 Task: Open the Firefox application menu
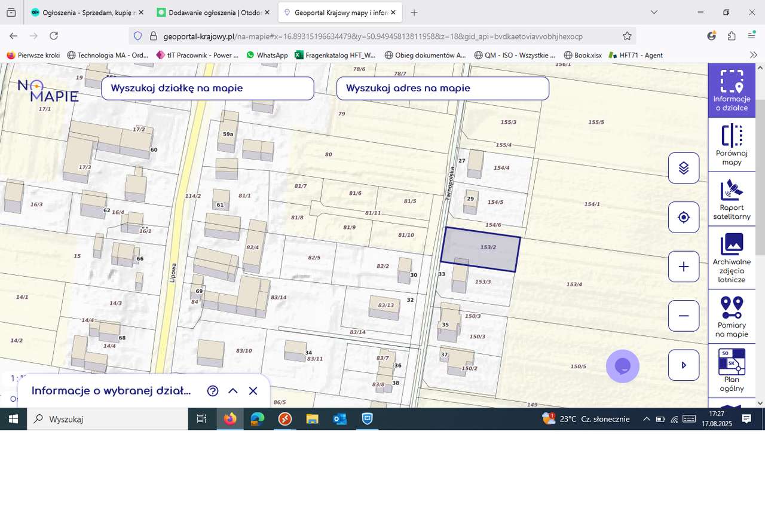pyautogui.click(x=752, y=36)
